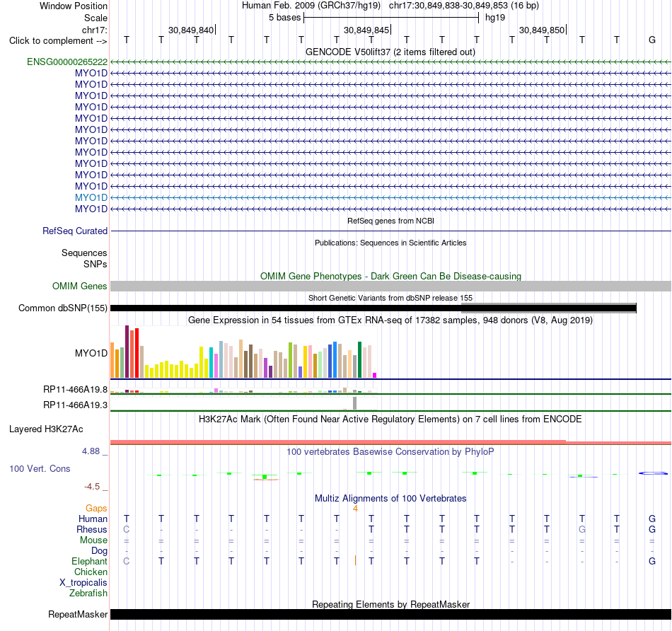Click the orange gap number 4

click(x=355, y=509)
